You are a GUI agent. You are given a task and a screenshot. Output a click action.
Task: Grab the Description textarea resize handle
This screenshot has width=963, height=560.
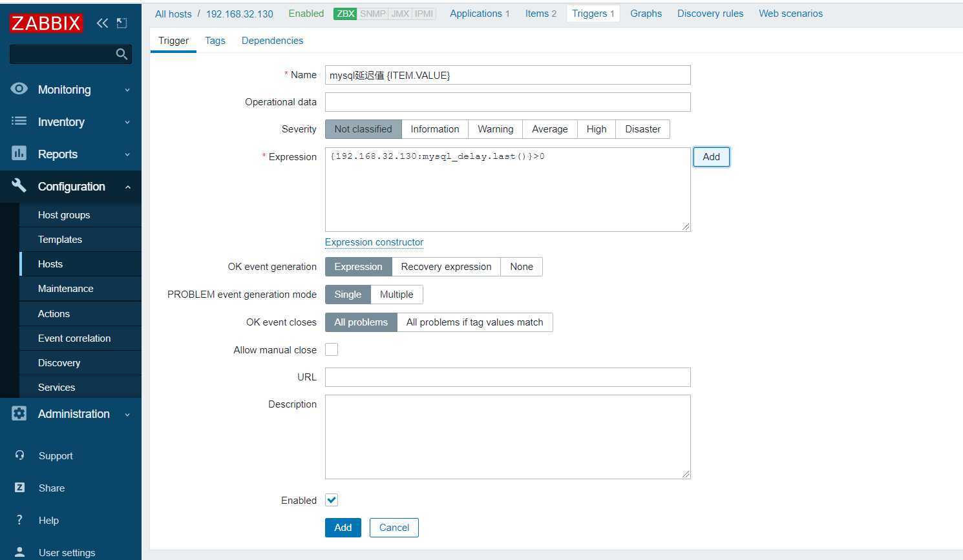686,474
